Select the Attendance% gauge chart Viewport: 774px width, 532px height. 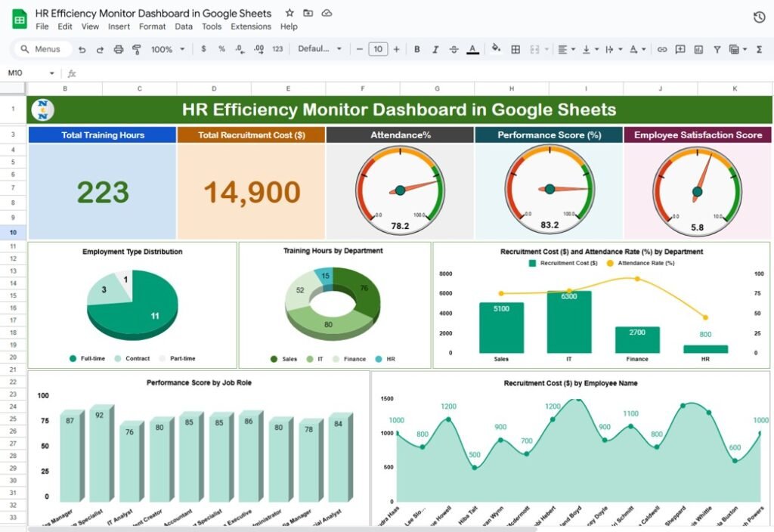pos(400,190)
